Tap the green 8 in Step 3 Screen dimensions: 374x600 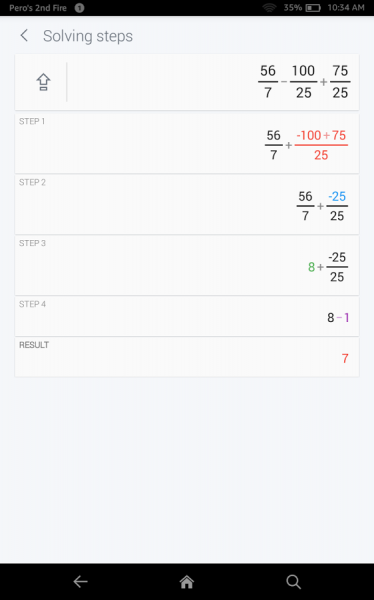[311, 267]
